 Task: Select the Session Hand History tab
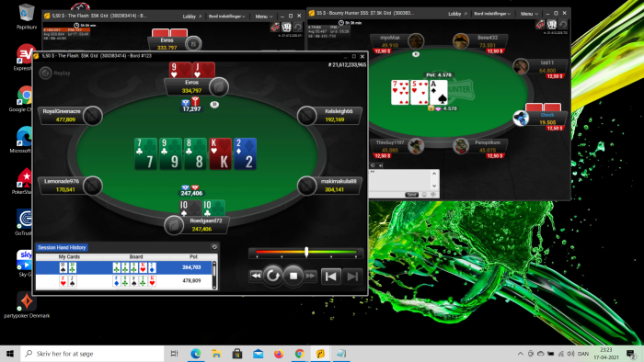(62, 248)
